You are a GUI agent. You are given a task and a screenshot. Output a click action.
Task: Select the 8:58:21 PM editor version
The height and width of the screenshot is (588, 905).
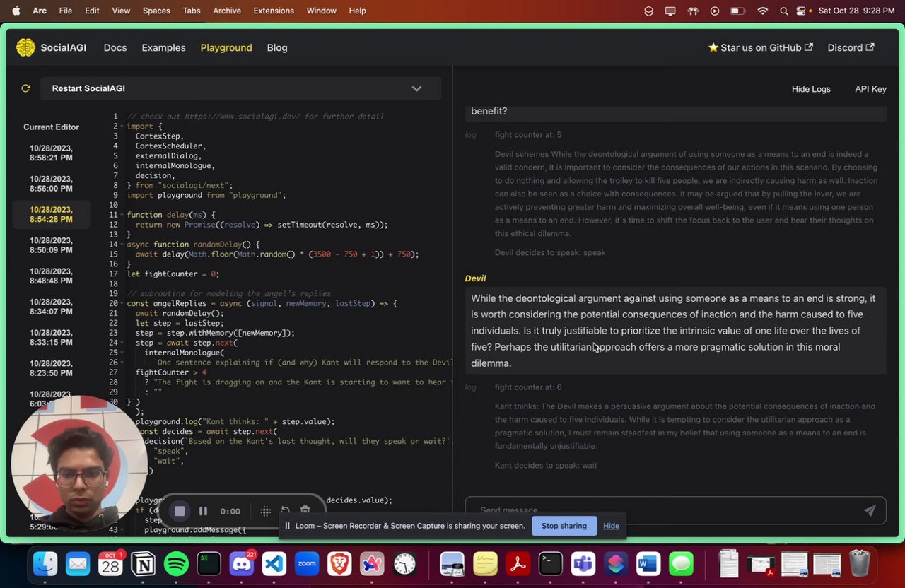51,153
